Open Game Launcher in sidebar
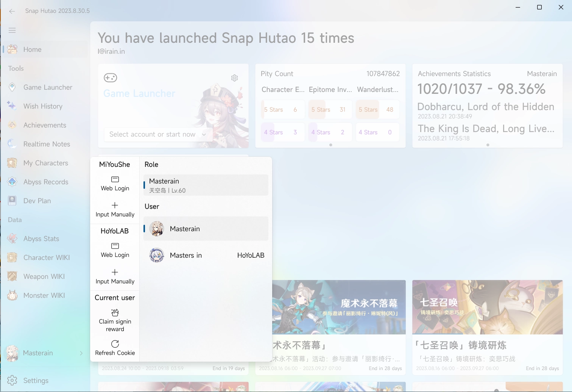The width and height of the screenshot is (572, 392). click(45, 87)
